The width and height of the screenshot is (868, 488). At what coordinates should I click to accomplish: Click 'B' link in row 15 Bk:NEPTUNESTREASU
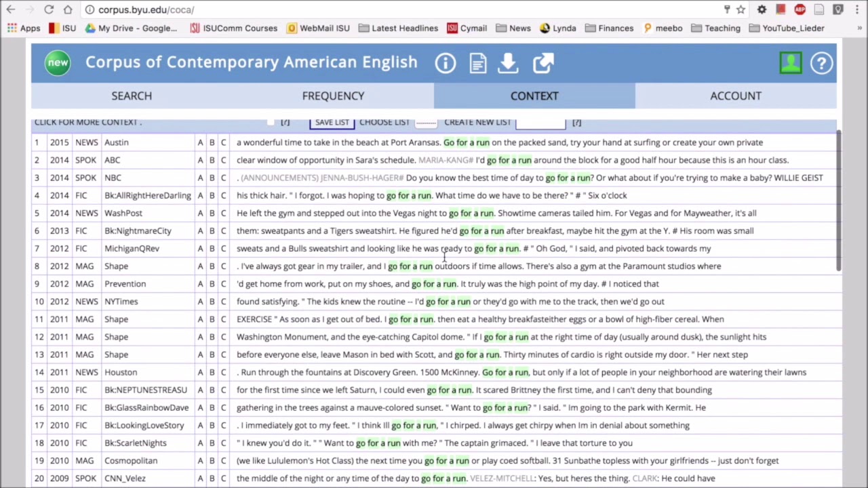[212, 390]
